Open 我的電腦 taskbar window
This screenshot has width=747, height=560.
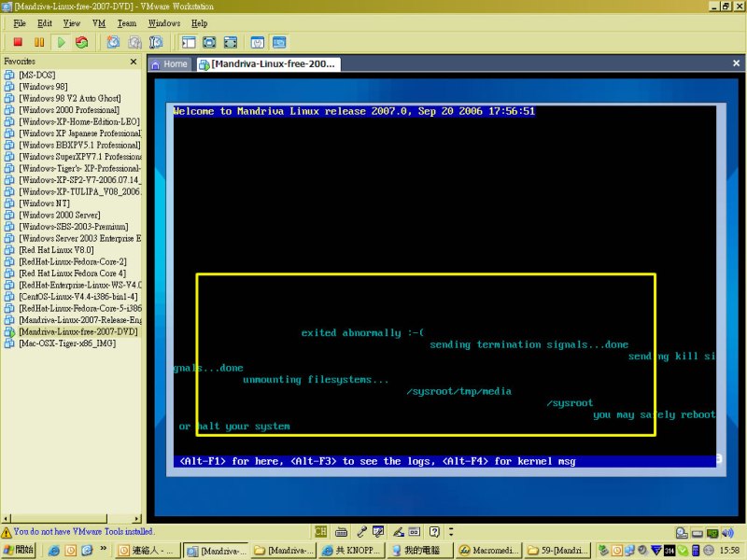tap(419, 551)
